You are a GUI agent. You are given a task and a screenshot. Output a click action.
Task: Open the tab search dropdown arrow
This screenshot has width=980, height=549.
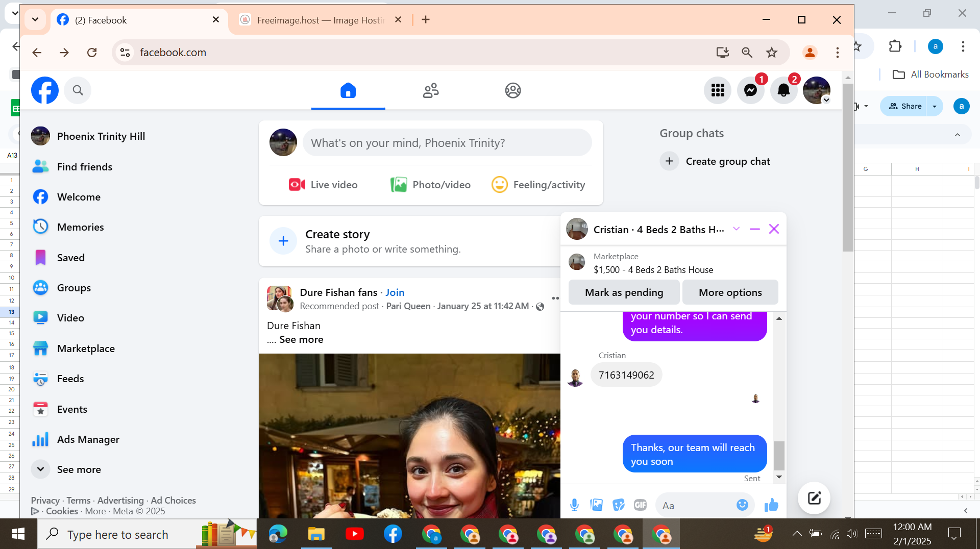(x=35, y=19)
